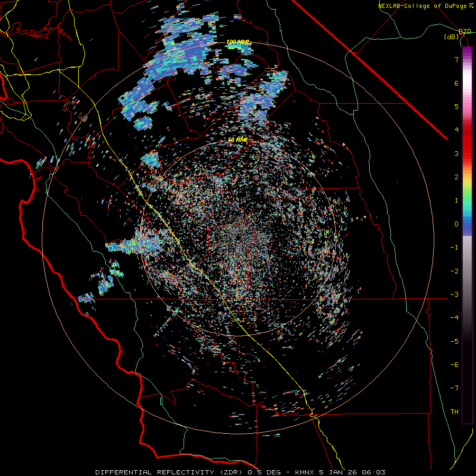Click the -3 value on the color scale
This screenshot has width=476, height=476.
tap(454, 295)
